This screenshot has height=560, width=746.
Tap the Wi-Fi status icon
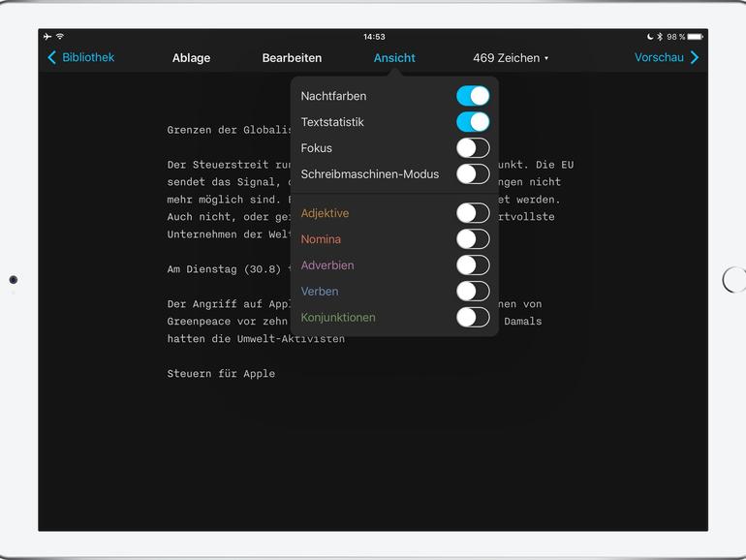tap(60, 37)
